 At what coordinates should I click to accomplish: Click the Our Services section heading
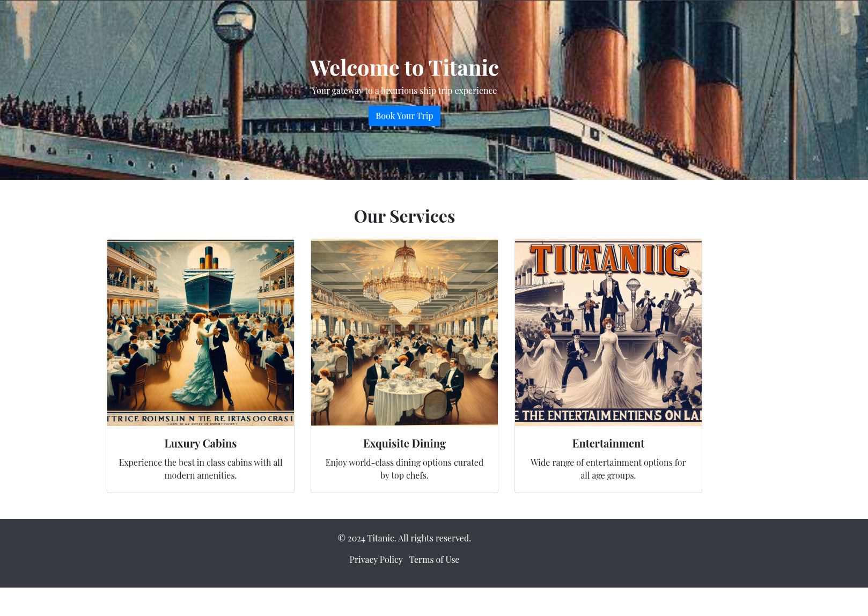(404, 216)
